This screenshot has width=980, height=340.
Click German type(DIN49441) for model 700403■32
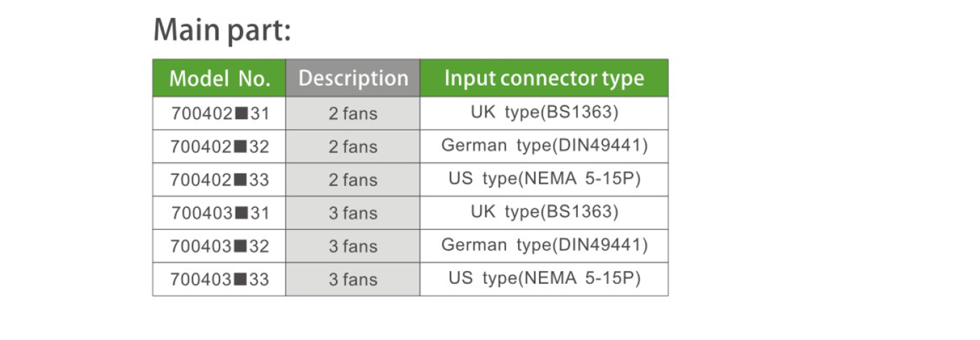click(x=544, y=245)
